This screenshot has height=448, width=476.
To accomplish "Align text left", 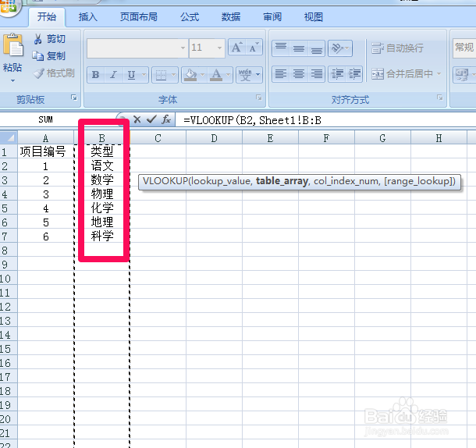I will [x=281, y=74].
